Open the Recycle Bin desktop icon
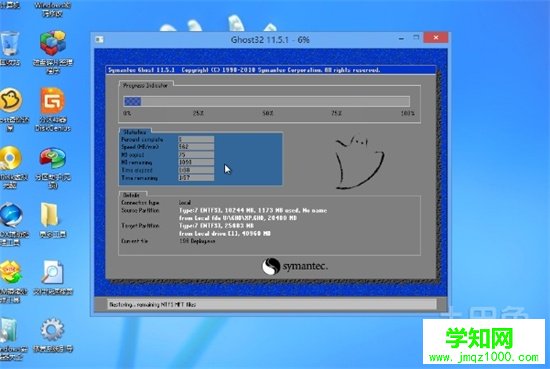Viewport: 550px width, 369px height. (9, 43)
